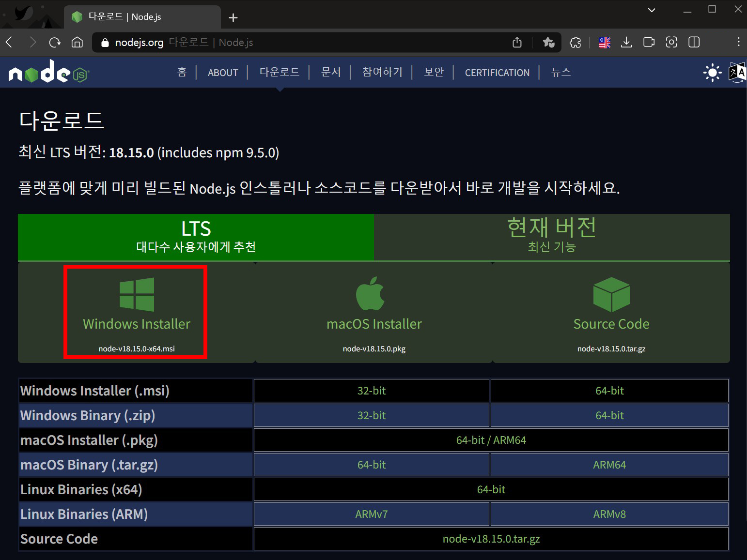Download Linux Binaries ARMv8
Screen dimensions: 747x560
(609, 514)
